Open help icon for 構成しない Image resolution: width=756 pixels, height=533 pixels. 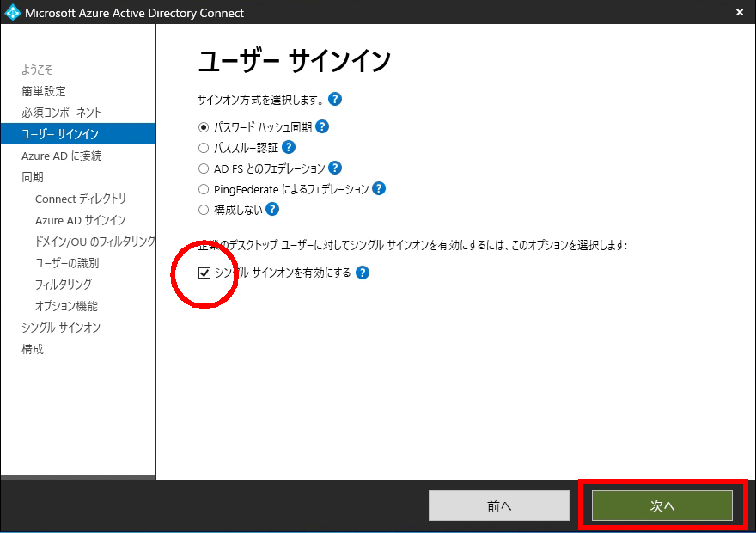click(x=272, y=210)
